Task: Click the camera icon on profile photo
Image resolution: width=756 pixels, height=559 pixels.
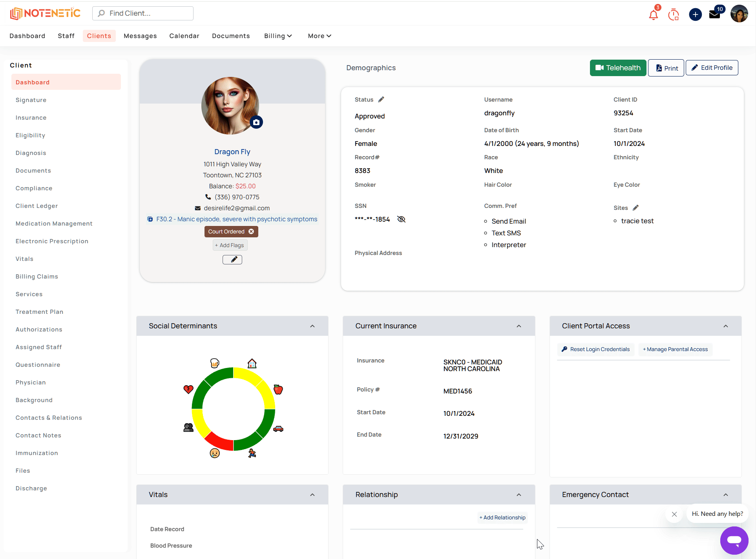Action: (256, 122)
